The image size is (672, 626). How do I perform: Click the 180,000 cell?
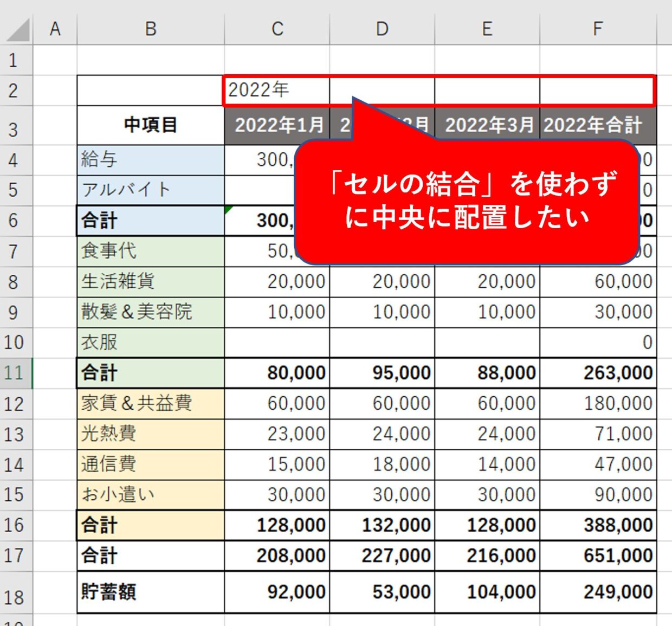(598, 403)
